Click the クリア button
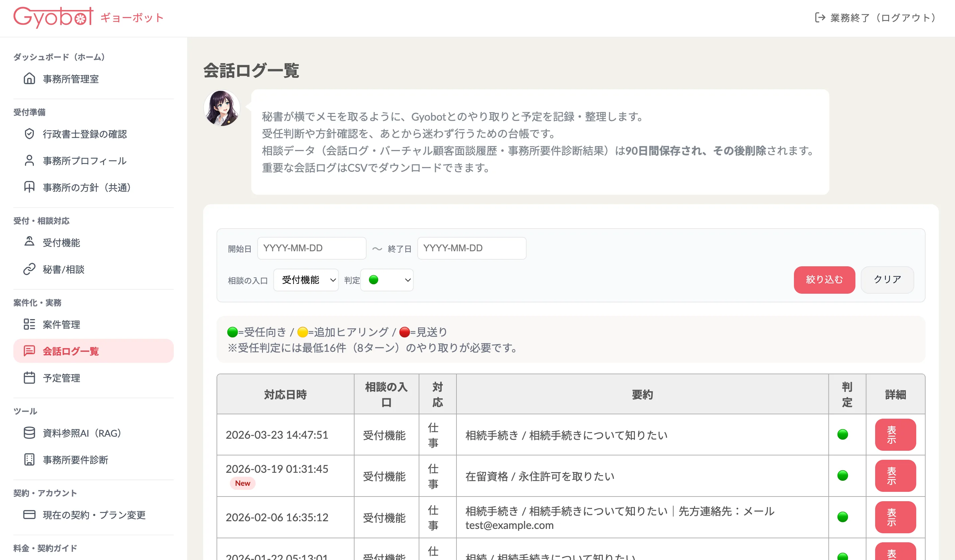This screenshot has height=560, width=955. pyautogui.click(x=887, y=280)
